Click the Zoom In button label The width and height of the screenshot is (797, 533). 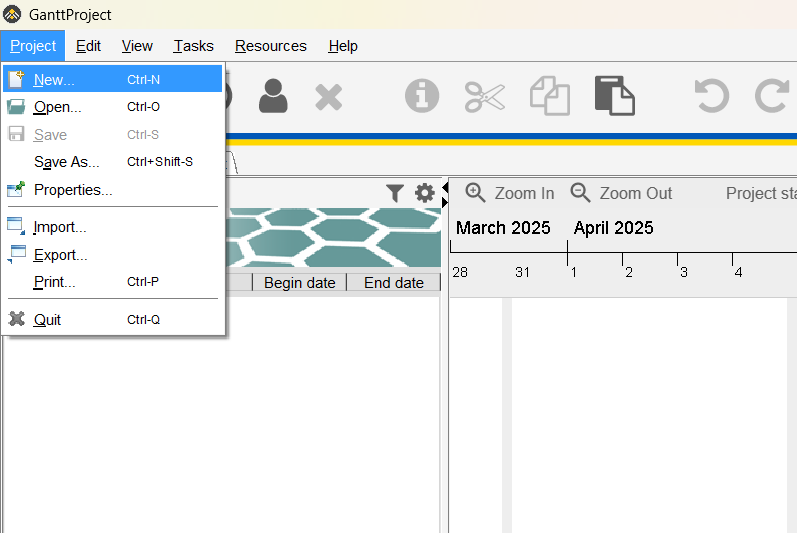524,193
